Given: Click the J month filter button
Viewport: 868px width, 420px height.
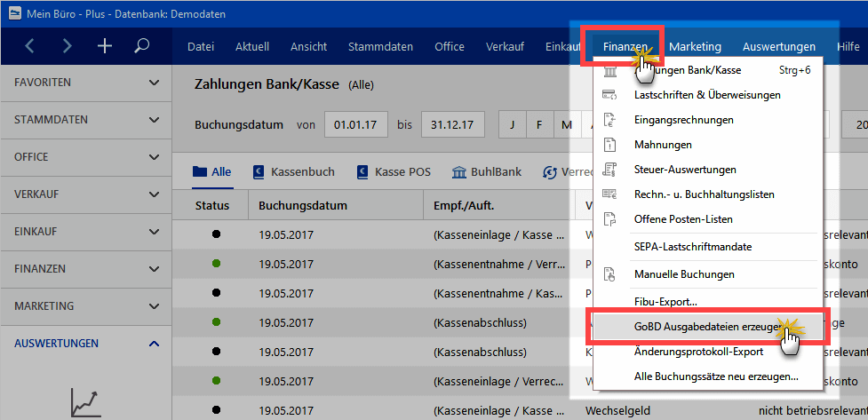Looking at the screenshot, I should (x=512, y=124).
